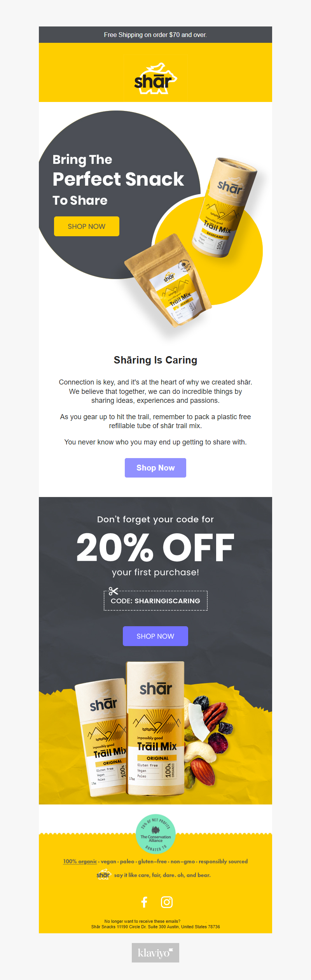311x980 pixels.
Task: Open the Facebook social icon
Action: [144, 902]
